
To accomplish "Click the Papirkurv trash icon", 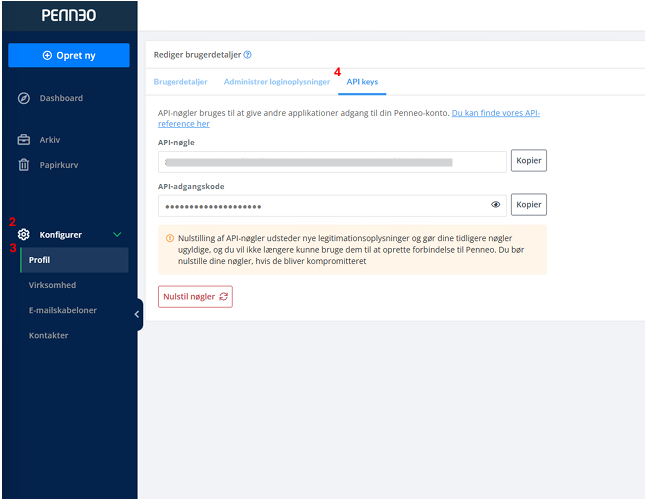I will coord(24,164).
